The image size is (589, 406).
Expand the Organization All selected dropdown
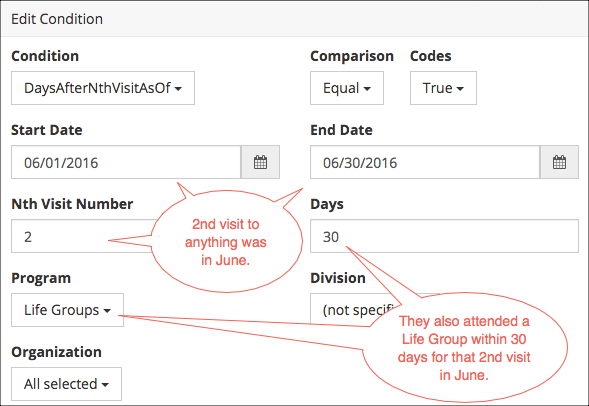[x=66, y=384]
